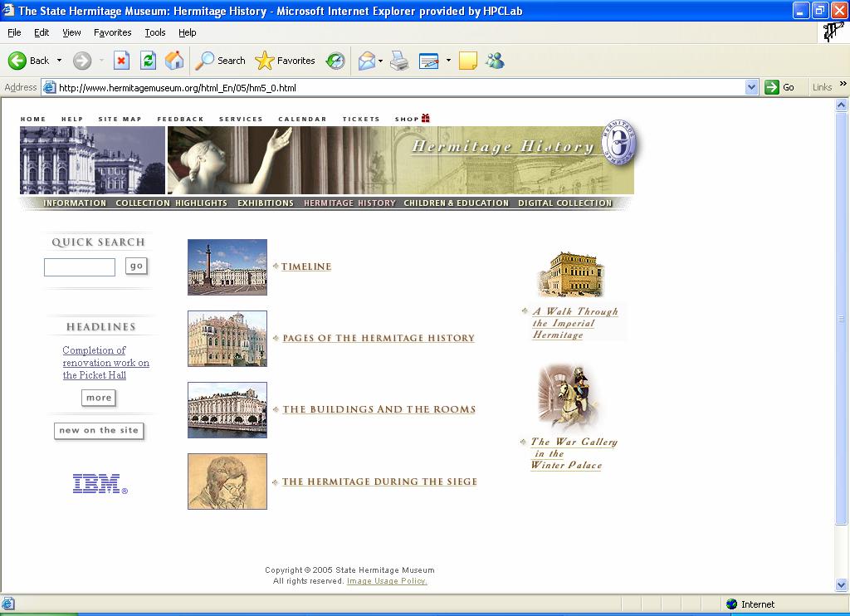Click the page icon in address bar
Screen dimensions: 850x616
(49, 87)
